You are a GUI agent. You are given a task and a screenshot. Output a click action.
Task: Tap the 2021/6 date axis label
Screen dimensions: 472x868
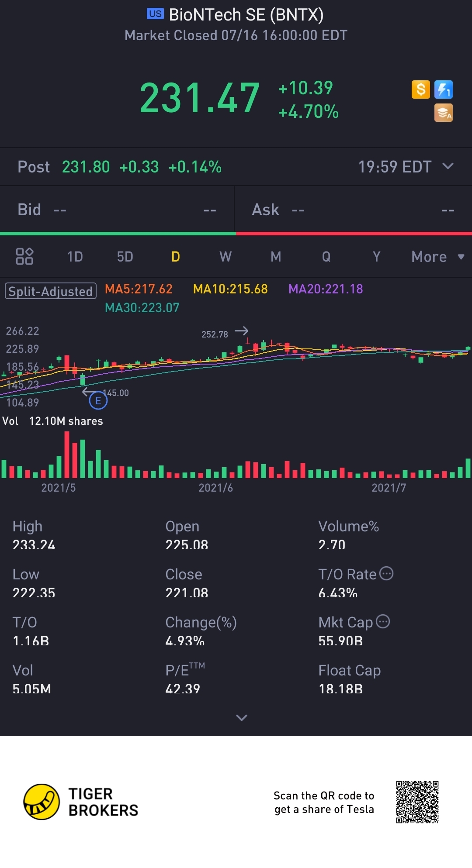pyautogui.click(x=215, y=488)
